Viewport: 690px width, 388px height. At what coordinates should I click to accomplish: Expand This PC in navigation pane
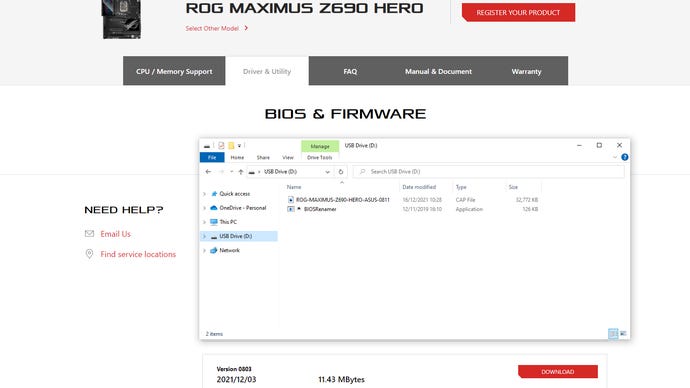(204, 222)
